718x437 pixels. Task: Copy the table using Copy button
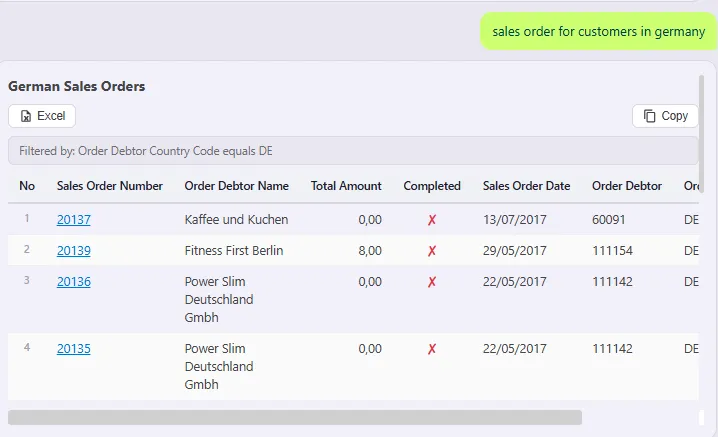pyautogui.click(x=665, y=116)
